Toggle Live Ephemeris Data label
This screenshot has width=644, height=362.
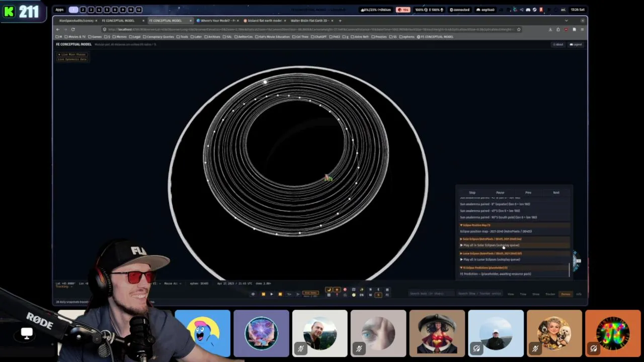[x=73, y=59]
